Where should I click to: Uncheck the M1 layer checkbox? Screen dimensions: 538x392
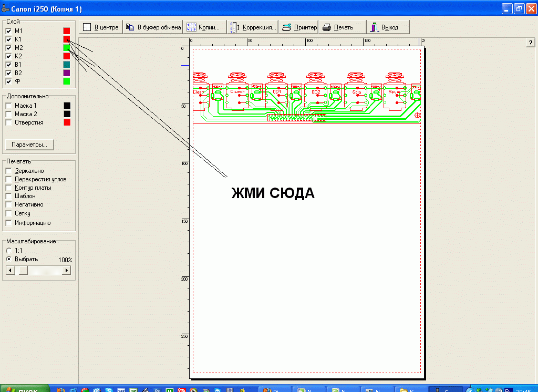point(8,31)
